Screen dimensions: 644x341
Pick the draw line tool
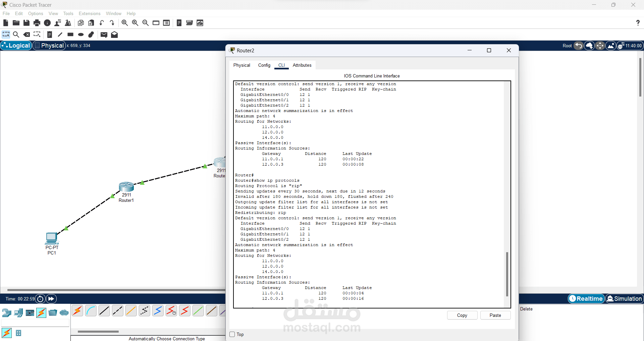(x=60, y=35)
